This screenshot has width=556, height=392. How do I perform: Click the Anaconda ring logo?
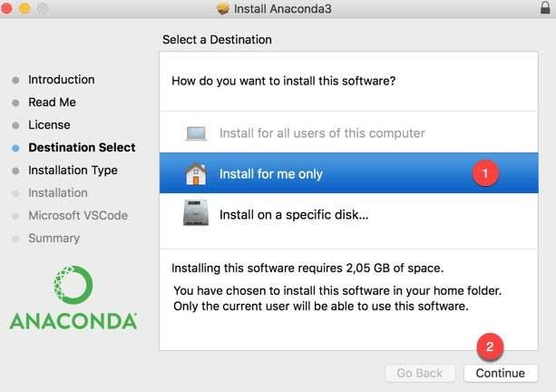(73, 285)
